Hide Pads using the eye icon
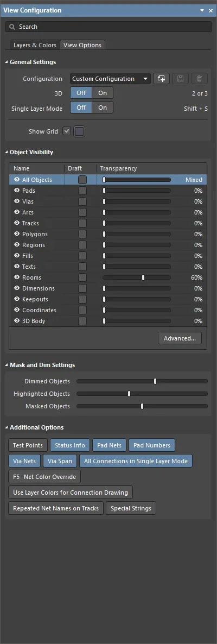 (17, 191)
